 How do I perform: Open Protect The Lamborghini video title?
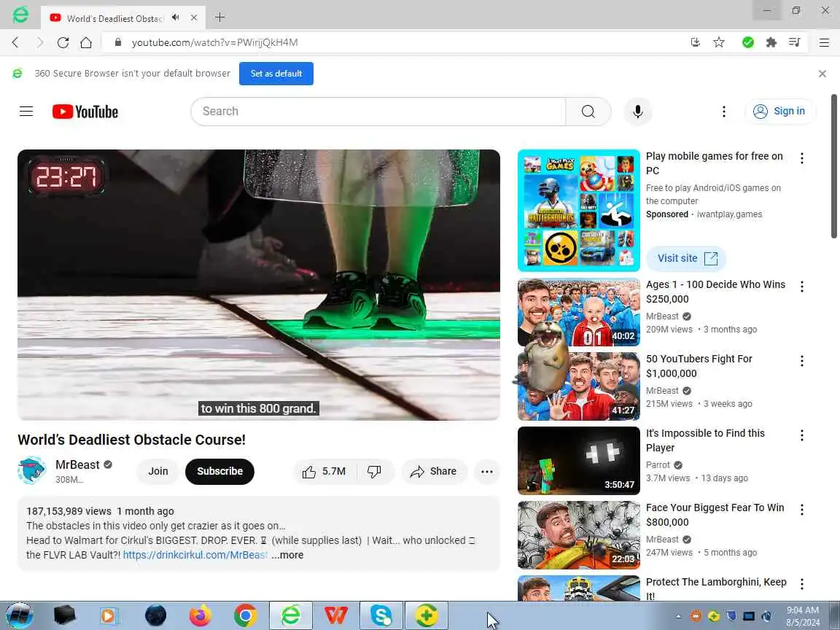click(716, 588)
